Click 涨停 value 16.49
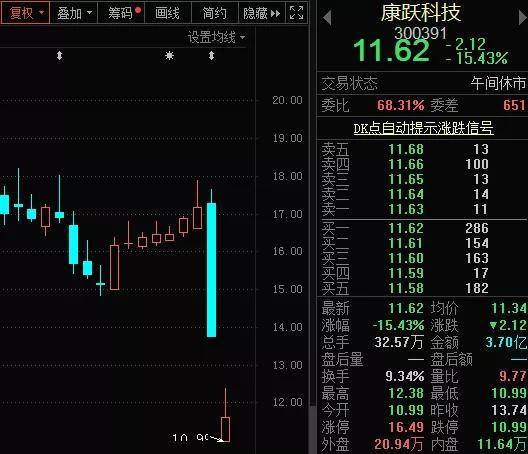 point(406,427)
